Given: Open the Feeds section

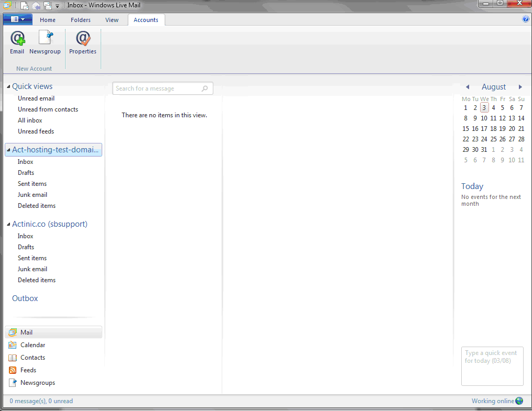Looking at the screenshot, I should [x=28, y=370].
